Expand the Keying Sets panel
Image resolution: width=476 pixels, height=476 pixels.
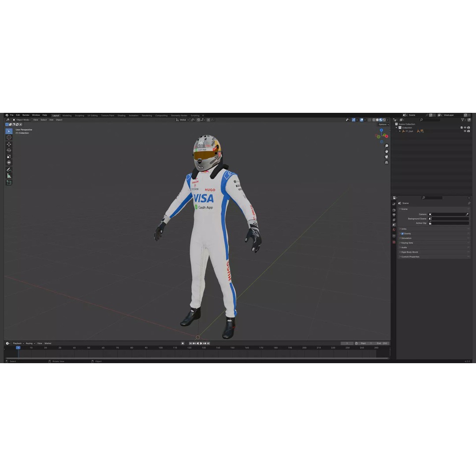point(434,243)
